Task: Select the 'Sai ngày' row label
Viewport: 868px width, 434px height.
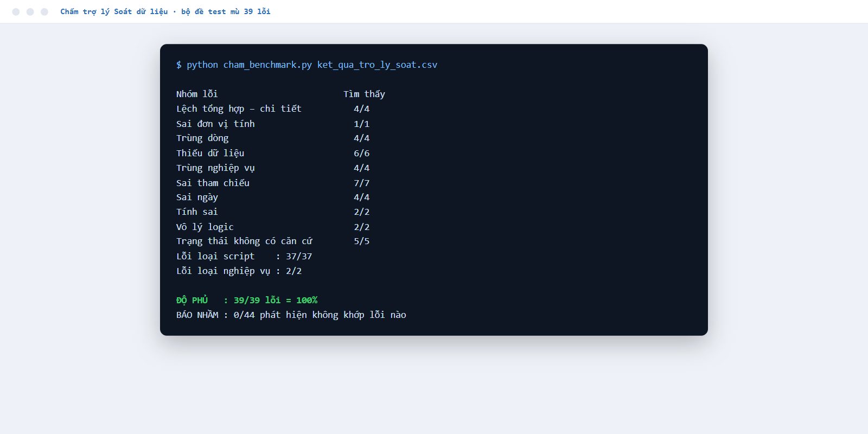Action: [197, 197]
